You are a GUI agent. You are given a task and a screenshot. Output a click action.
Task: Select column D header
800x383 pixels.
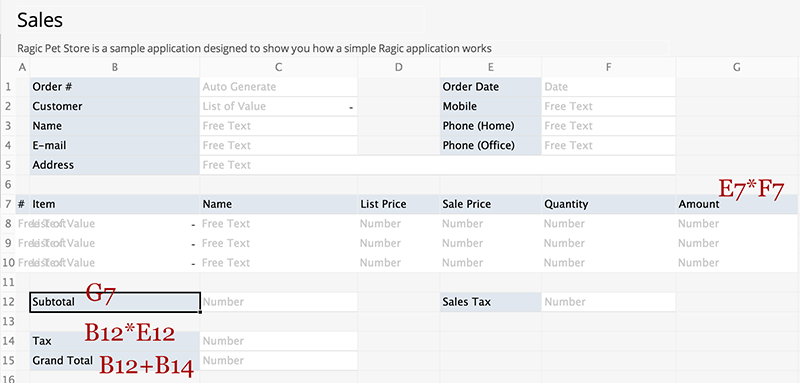click(398, 67)
